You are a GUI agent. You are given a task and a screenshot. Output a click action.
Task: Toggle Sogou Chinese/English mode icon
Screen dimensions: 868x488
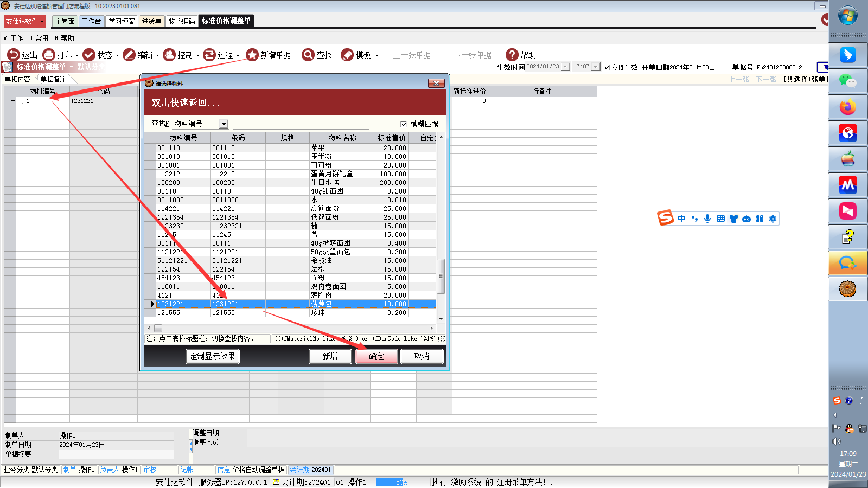tap(681, 219)
